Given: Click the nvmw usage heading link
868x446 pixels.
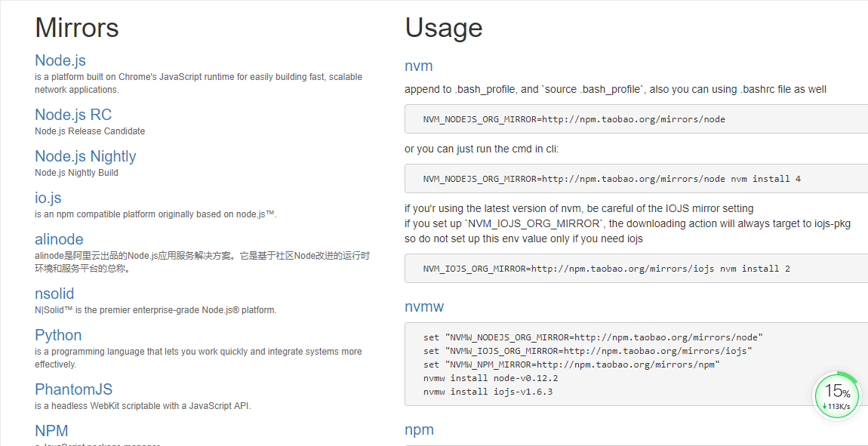Looking at the screenshot, I should coord(424,306).
